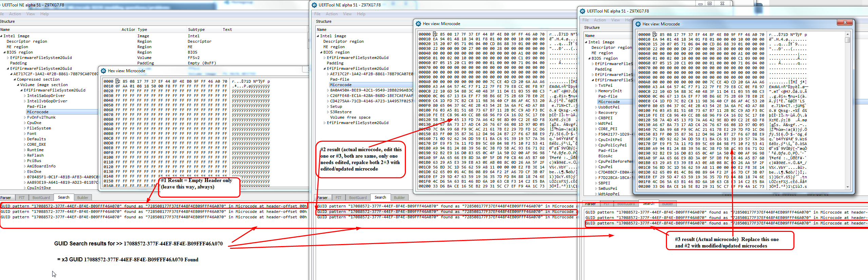Switch to FIT tab in left window

(x=22, y=198)
